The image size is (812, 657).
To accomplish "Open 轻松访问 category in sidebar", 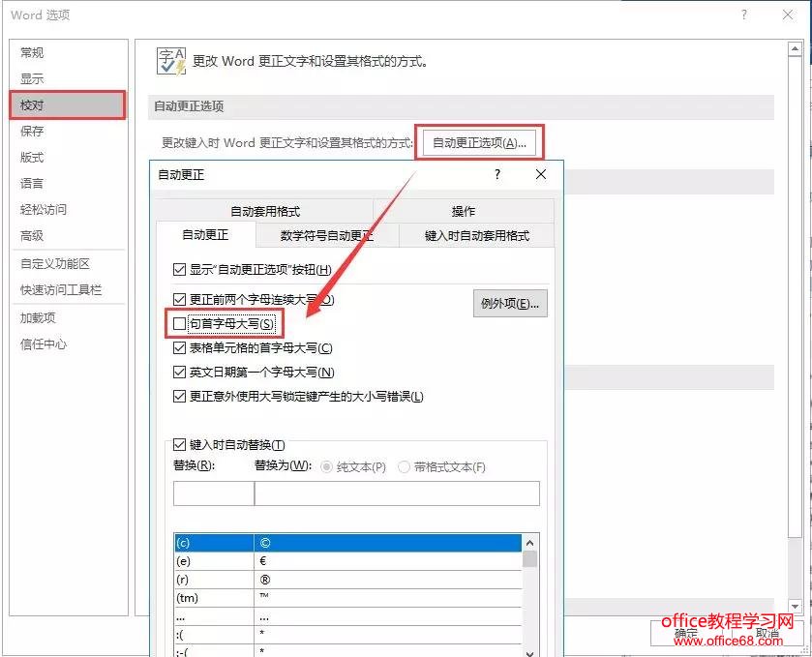I will 44,209.
